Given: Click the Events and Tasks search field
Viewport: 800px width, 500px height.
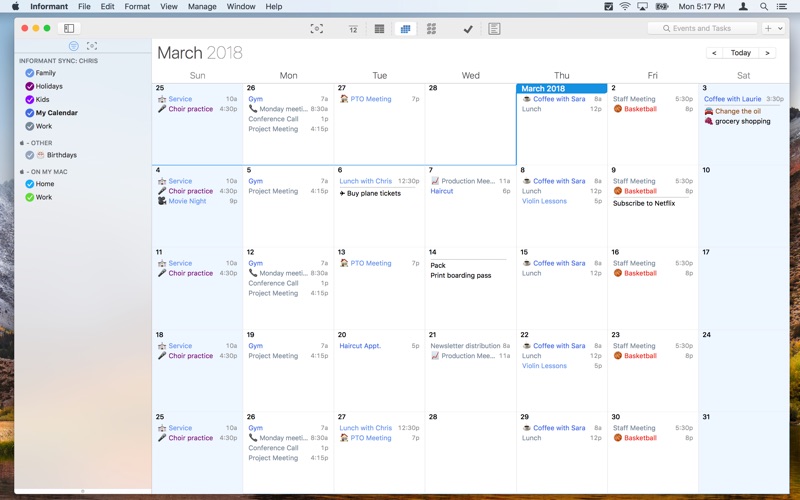Looking at the screenshot, I should coord(702,29).
